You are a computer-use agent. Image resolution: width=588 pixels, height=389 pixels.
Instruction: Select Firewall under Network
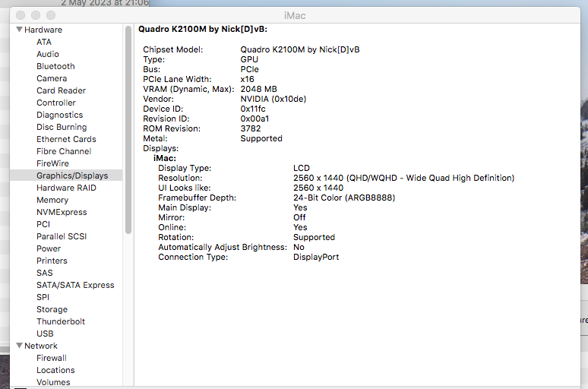point(52,358)
